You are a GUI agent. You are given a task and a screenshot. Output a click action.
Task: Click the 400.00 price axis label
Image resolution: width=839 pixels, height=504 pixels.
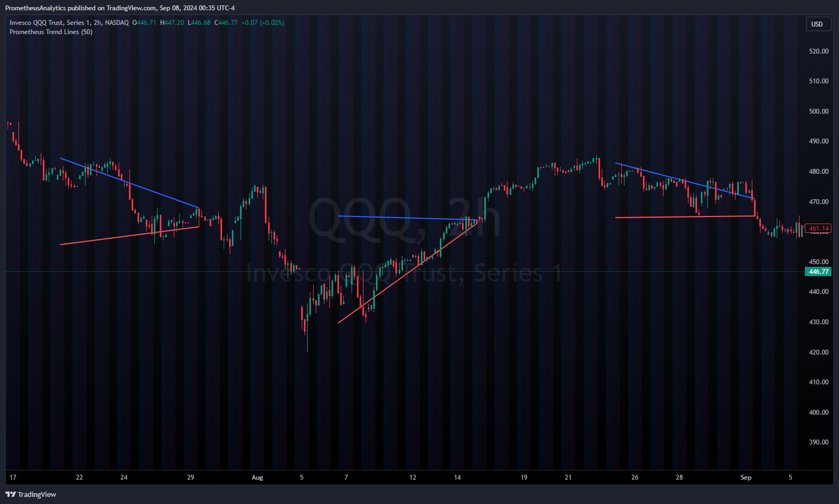pyautogui.click(x=818, y=413)
